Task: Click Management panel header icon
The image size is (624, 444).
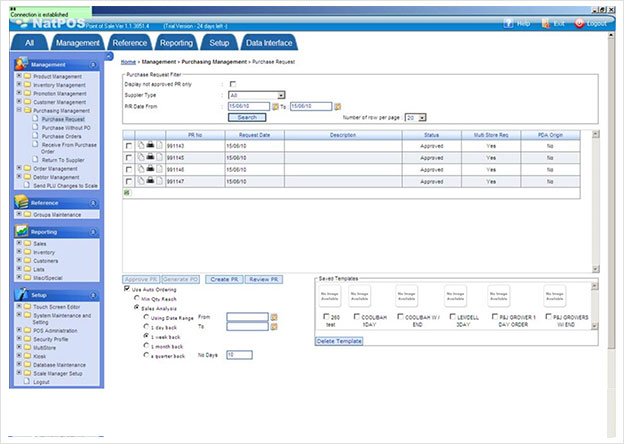Action: (x=21, y=64)
